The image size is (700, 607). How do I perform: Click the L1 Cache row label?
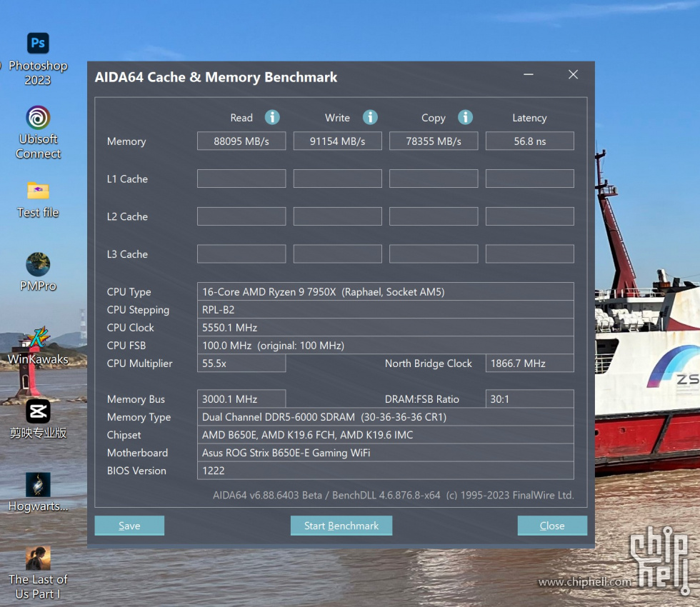point(127,179)
